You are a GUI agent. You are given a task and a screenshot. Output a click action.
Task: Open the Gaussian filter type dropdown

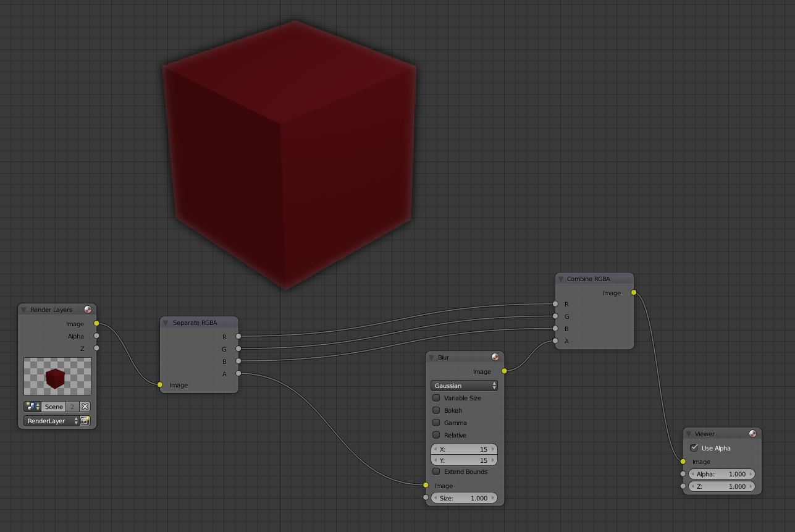click(x=464, y=386)
